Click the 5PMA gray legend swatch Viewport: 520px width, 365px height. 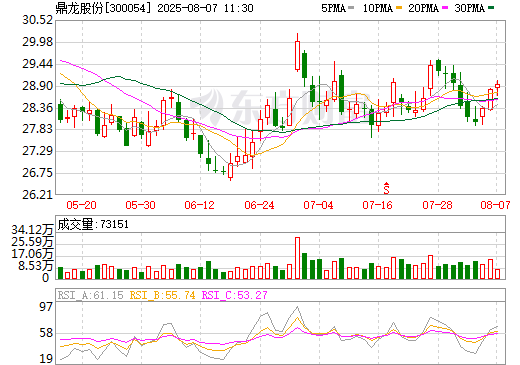click(351, 8)
